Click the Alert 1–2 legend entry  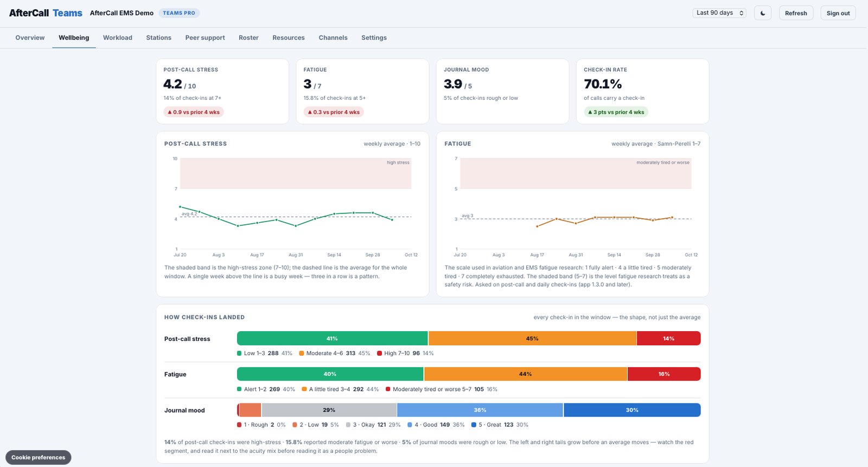pyautogui.click(x=266, y=389)
